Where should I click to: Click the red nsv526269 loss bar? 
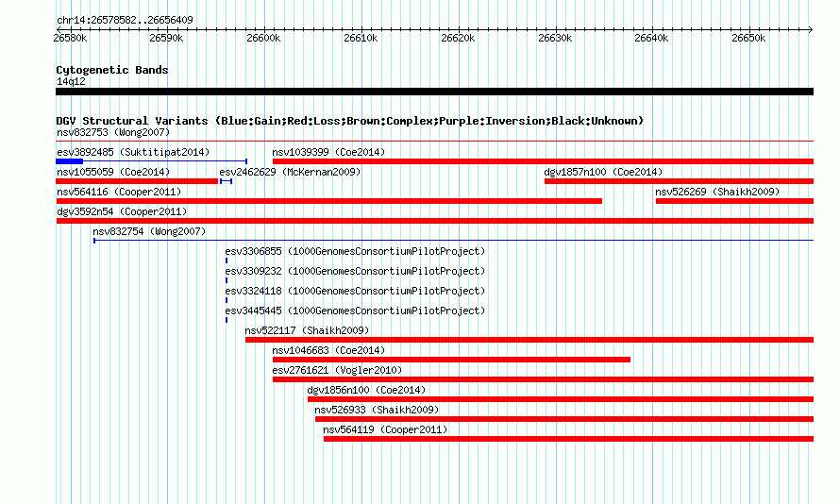[x=734, y=201]
